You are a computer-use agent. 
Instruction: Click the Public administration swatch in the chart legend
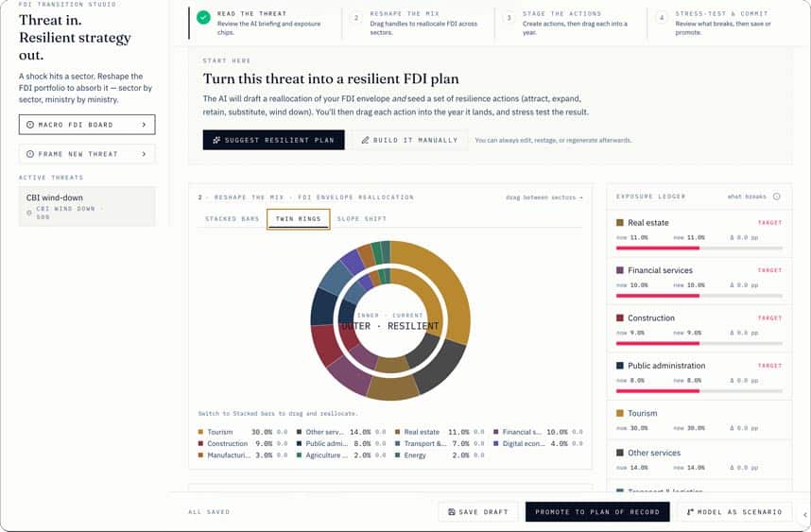click(x=299, y=443)
